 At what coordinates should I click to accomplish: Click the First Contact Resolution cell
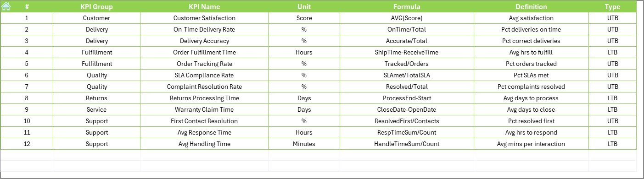pyautogui.click(x=204, y=121)
